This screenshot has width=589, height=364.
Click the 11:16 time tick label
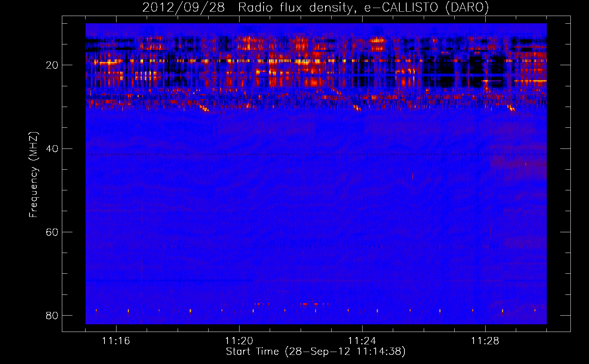coord(116,341)
